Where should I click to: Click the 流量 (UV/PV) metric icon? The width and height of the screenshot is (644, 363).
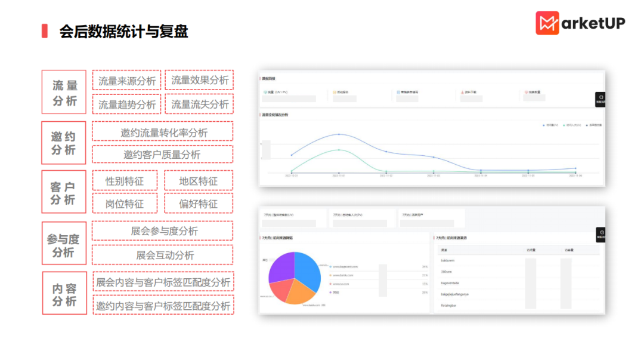265,93
